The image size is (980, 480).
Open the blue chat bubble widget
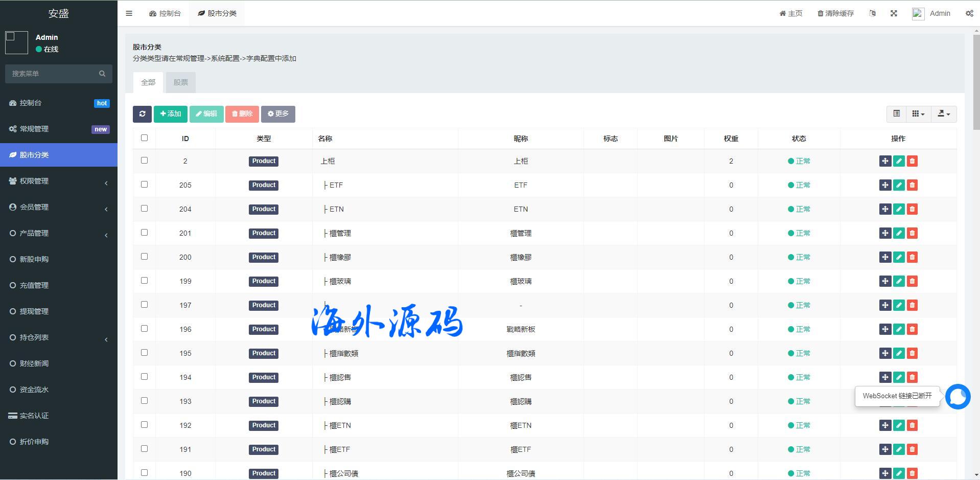(x=958, y=397)
